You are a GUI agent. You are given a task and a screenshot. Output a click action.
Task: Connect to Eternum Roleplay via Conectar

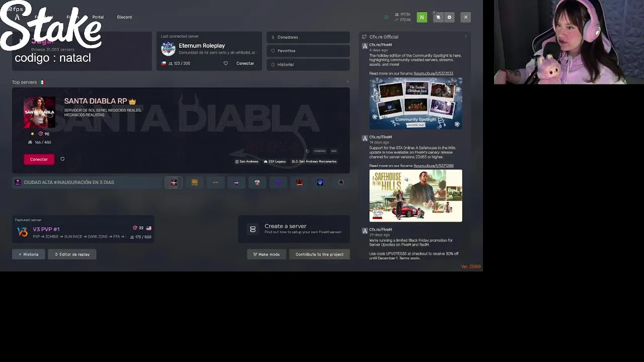tap(245, 63)
